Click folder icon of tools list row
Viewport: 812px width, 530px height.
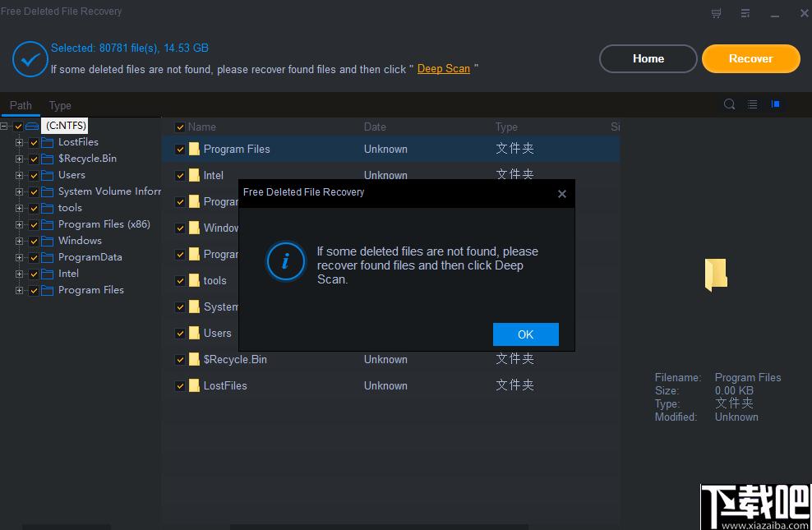point(194,280)
